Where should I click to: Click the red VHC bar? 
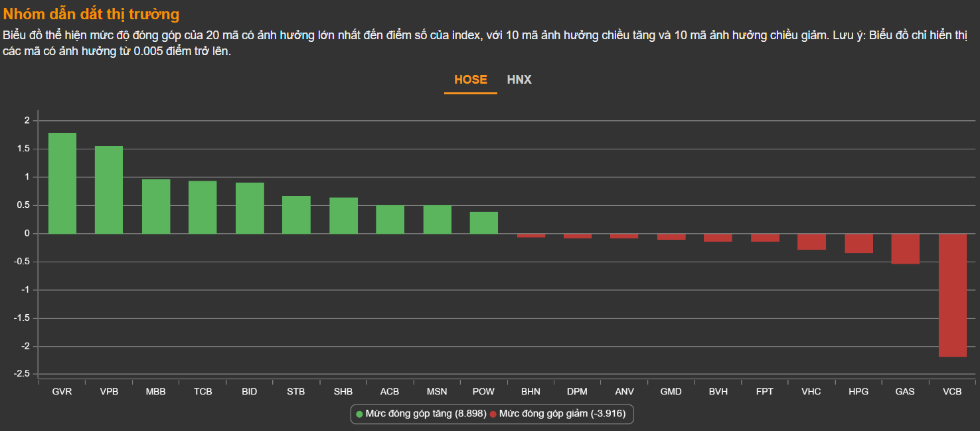point(811,242)
